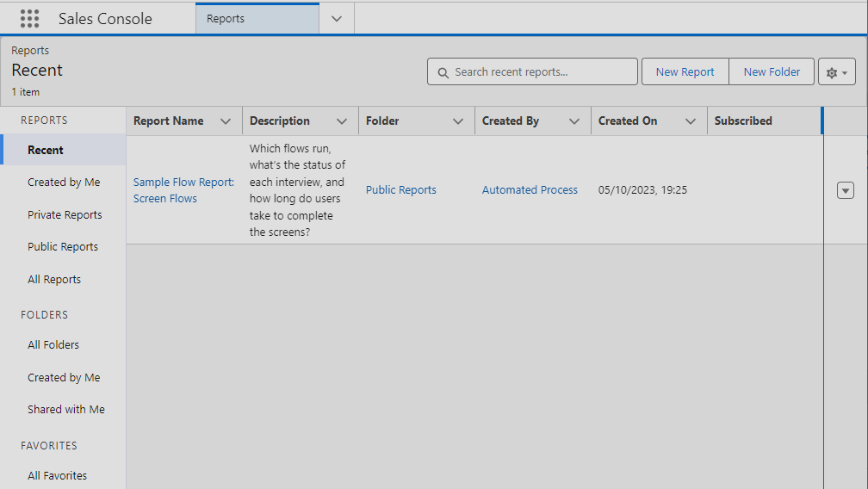Image resolution: width=868 pixels, height=489 pixels.
Task: Click the search magnifier icon
Action: (443, 72)
